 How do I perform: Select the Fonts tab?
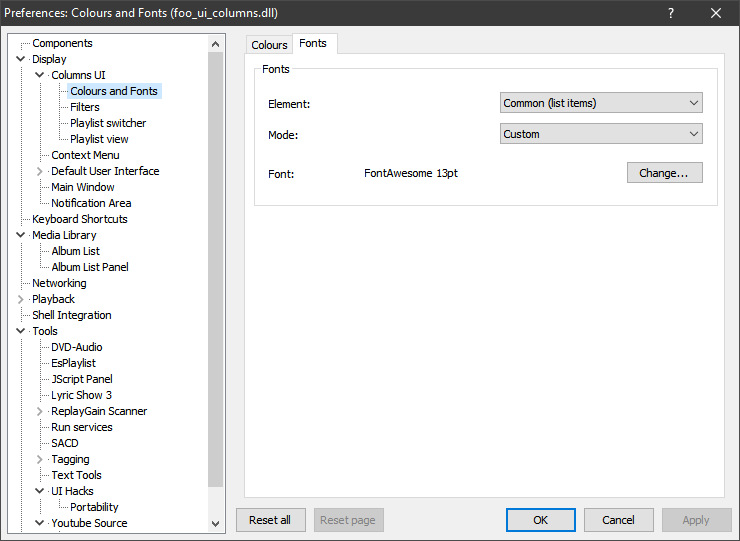coord(315,44)
